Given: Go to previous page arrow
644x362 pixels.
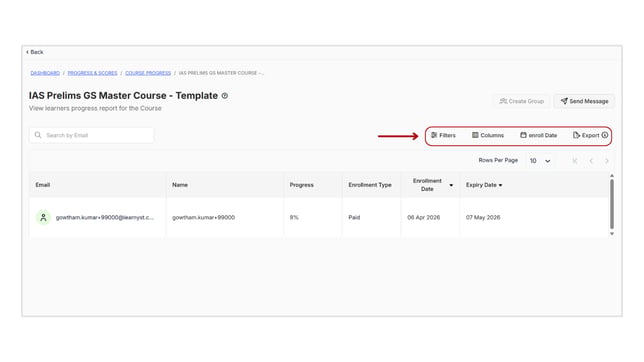Looking at the screenshot, I should pyautogui.click(x=591, y=161).
